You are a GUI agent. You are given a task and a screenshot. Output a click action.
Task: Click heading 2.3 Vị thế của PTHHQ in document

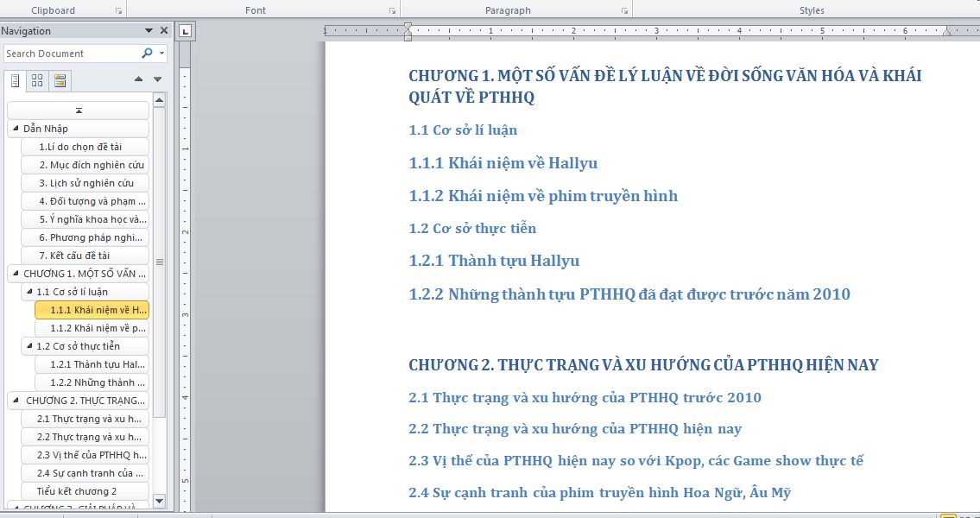pos(636,461)
